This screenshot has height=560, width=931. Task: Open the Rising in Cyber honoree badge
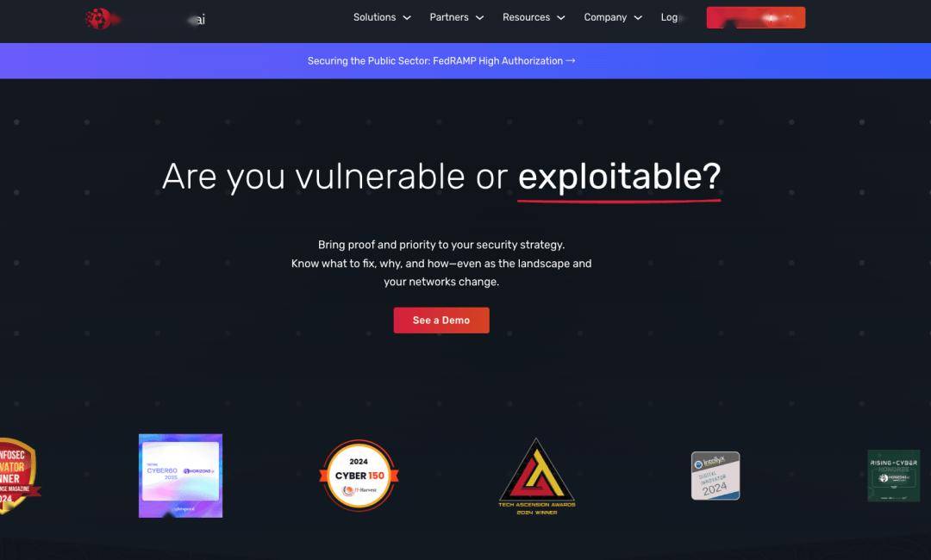[x=894, y=476]
